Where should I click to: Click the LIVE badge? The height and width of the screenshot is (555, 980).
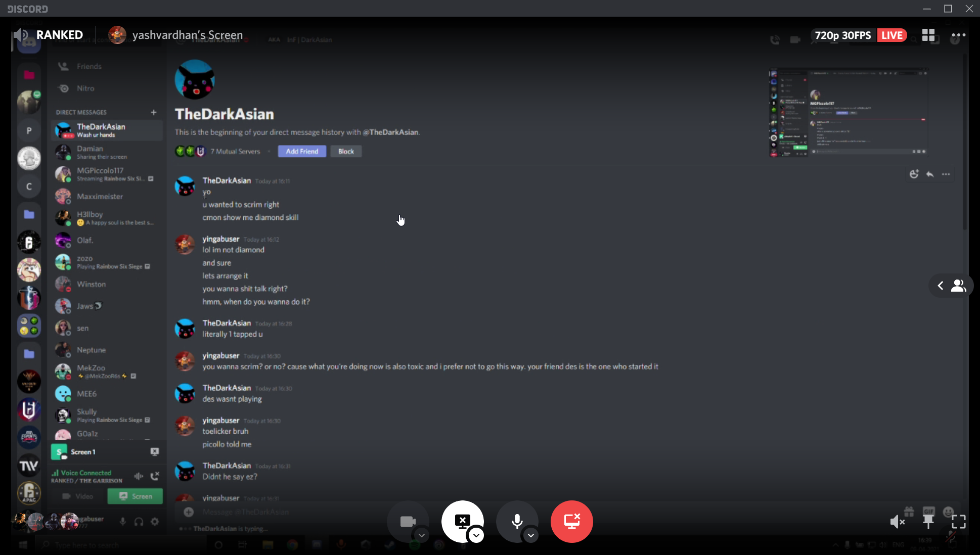[892, 35]
